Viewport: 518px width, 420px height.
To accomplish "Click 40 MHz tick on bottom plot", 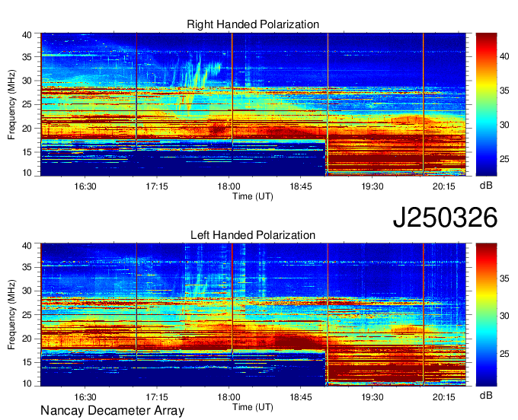I will (27, 245).
